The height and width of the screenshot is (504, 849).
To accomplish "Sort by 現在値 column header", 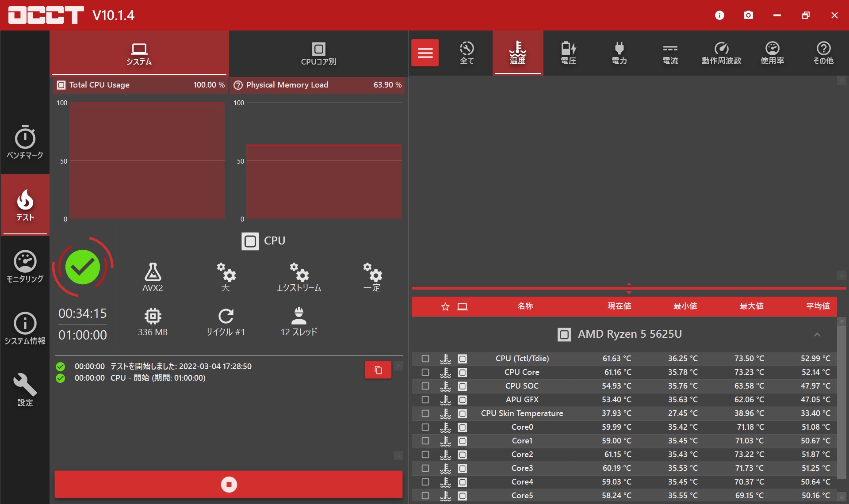I will point(619,306).
